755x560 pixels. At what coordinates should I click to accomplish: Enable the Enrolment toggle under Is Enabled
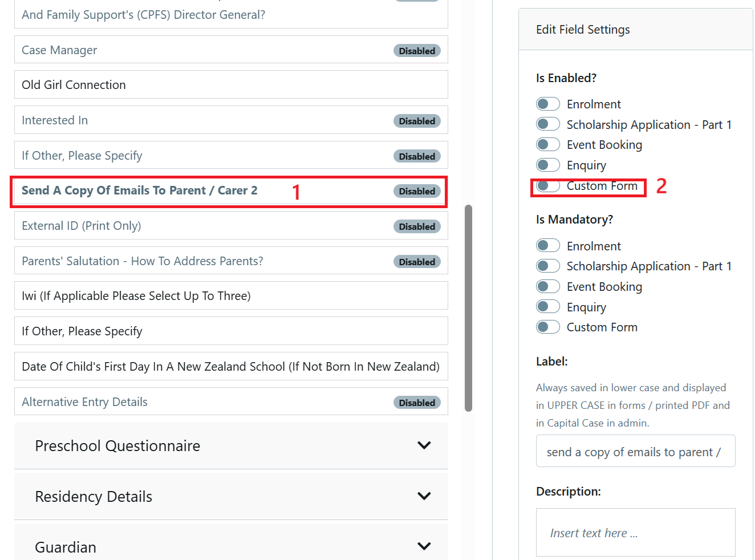(x=547, y=103)
